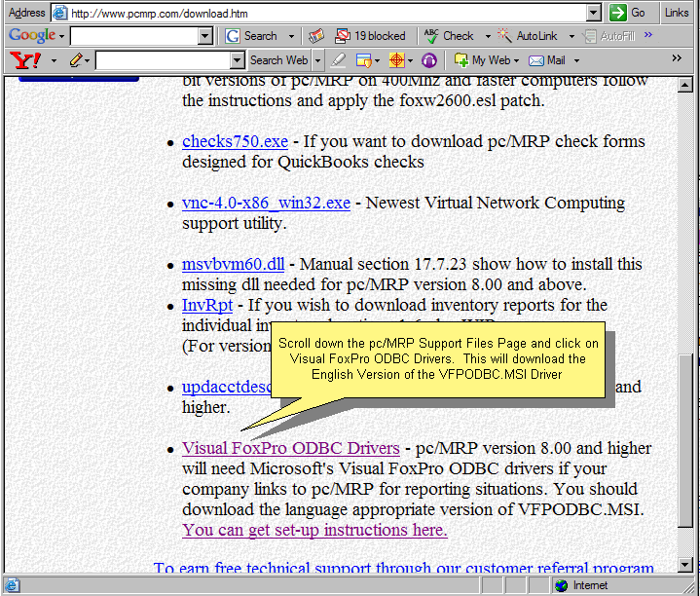Click the IE page icon in the address bar

pyautogui.click(x=60, y=13)
